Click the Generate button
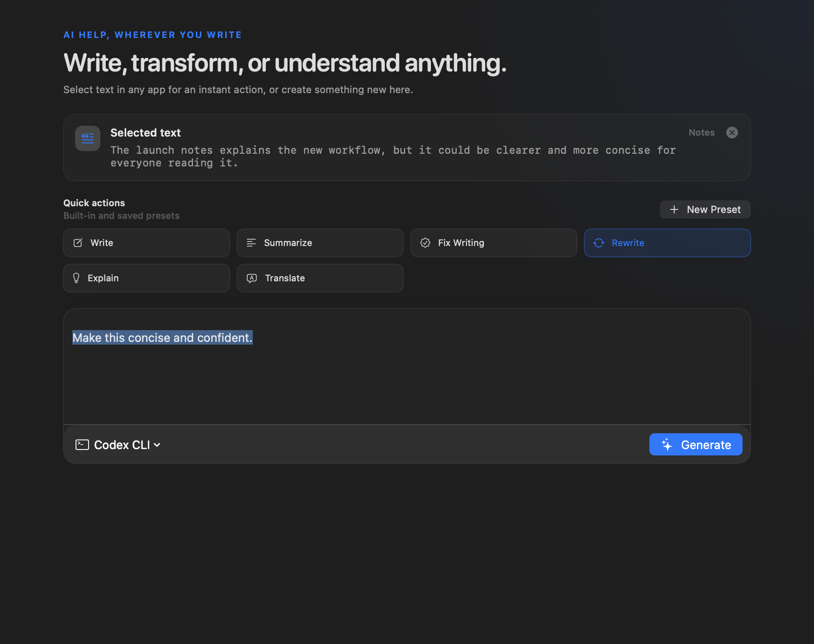Image resolution: width=814 pixels, height=644 pixels. [696, 445]
